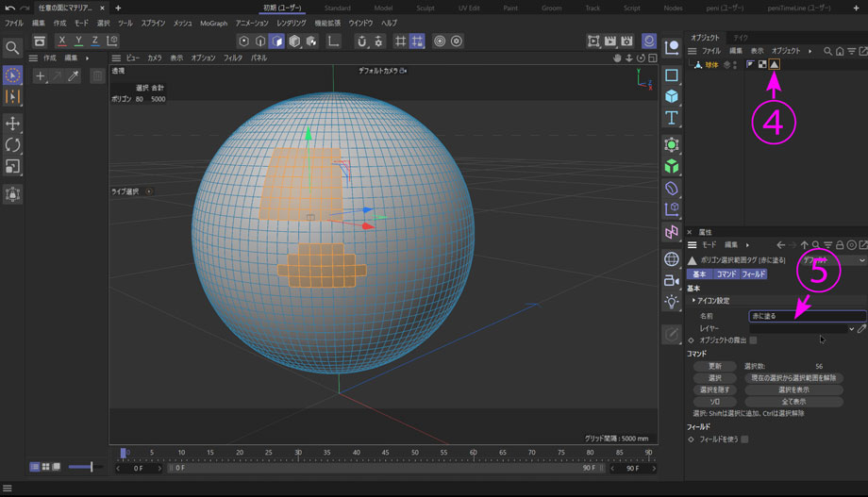Select the Move tool in left toolbar
This screenshot has width=868, height=497.
[x=13, y=124]
